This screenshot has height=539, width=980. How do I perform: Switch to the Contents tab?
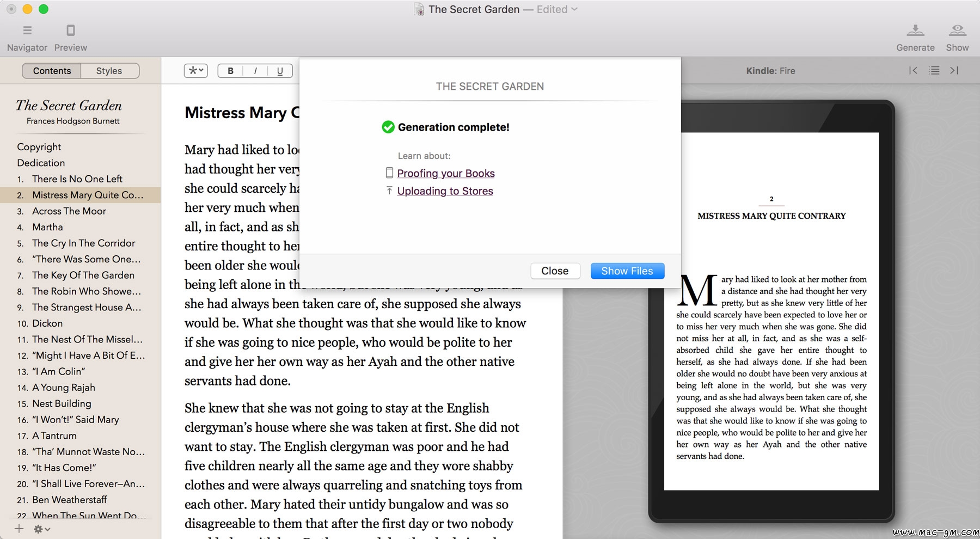[x=52, y=71]
